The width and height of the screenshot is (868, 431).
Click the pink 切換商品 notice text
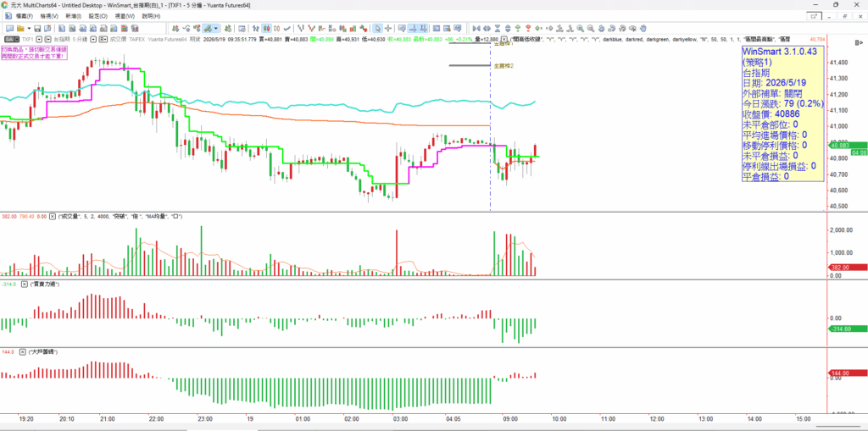(34, 52)
